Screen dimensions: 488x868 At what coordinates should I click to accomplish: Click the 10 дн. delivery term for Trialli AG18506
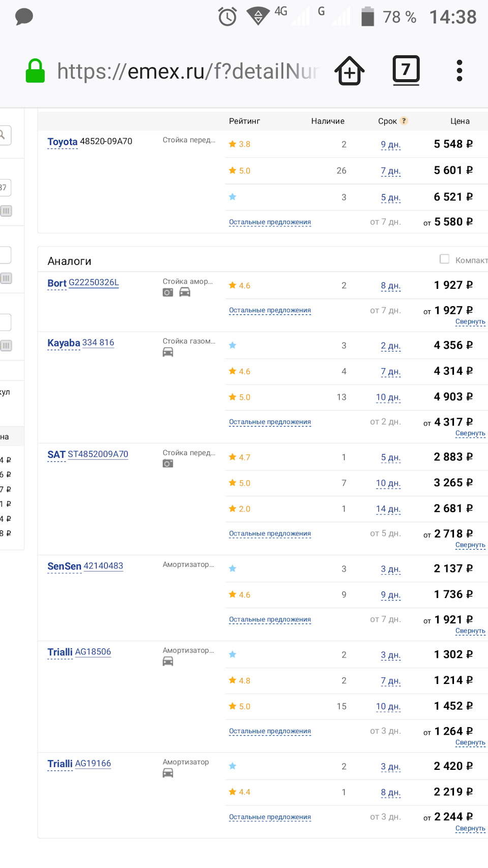(388, 706)
